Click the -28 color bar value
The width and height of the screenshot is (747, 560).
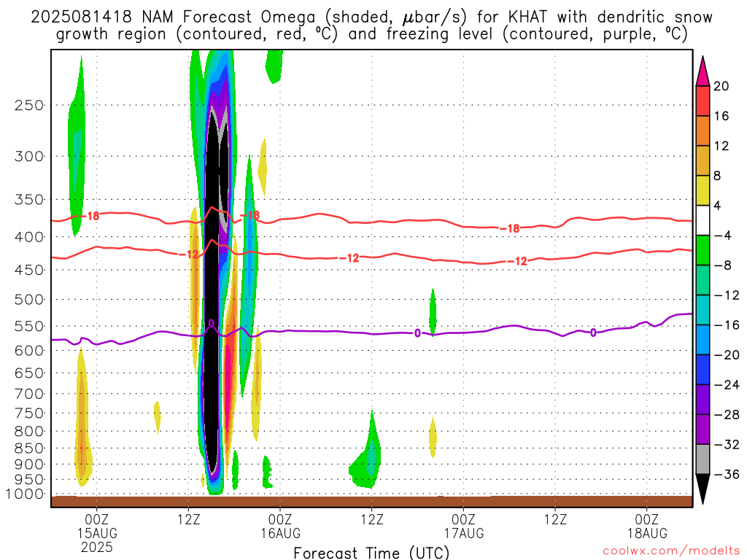pyautogui.click(x=727, y=415)
